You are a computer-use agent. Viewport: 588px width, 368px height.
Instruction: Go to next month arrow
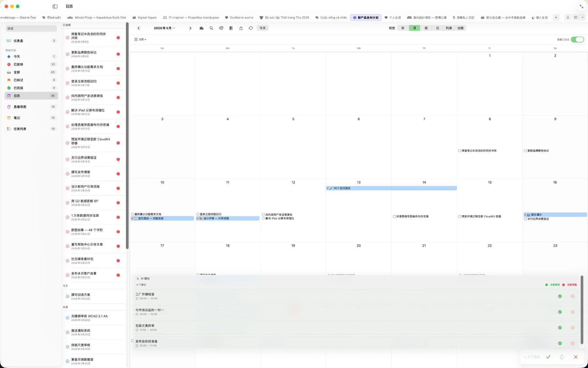point(190,28)
